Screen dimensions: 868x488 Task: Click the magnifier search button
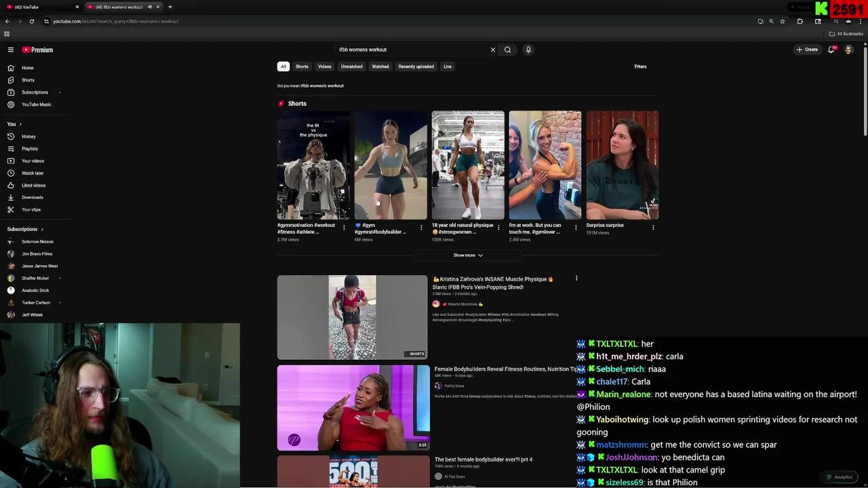pos(507,49)
